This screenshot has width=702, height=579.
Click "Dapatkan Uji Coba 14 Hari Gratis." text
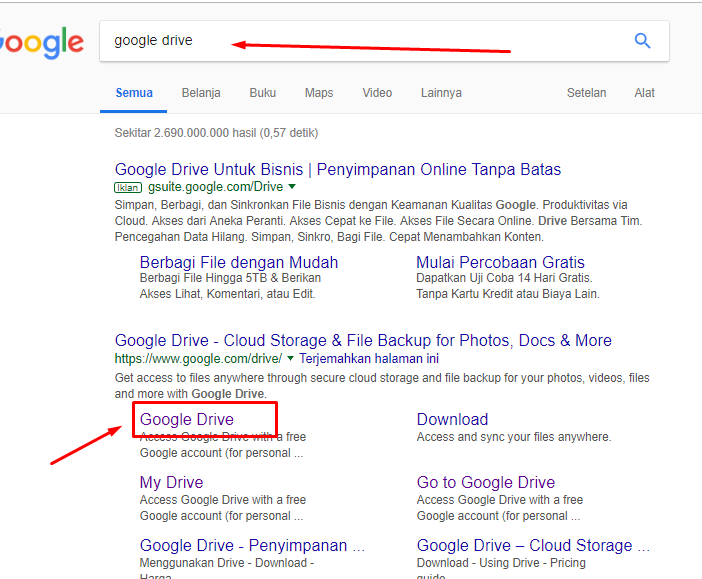504,278
